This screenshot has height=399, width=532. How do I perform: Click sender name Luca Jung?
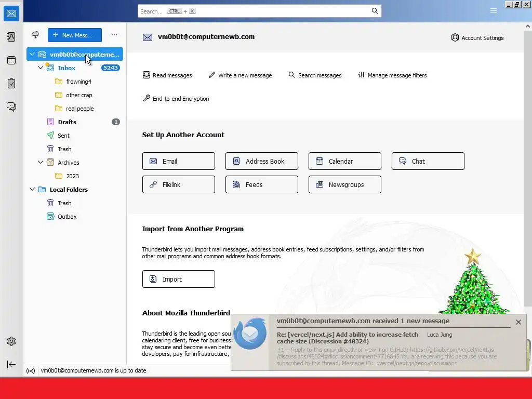tap(440, 335)
